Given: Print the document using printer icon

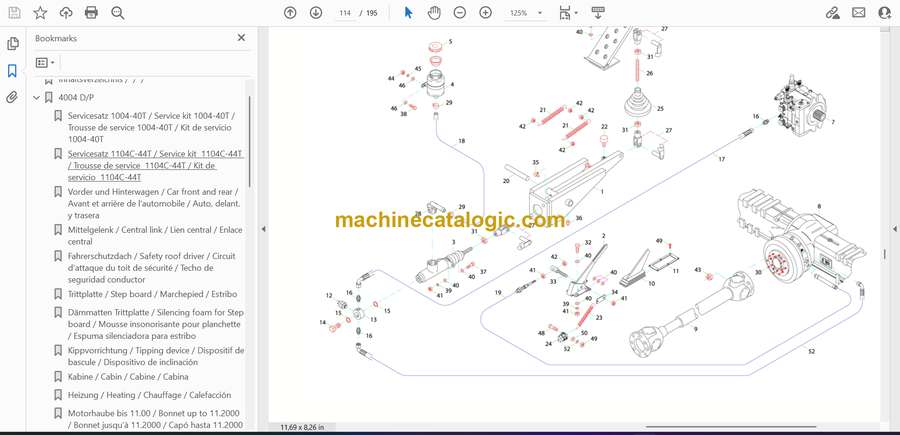Looking at the screenshot, I should click(91, 13).
